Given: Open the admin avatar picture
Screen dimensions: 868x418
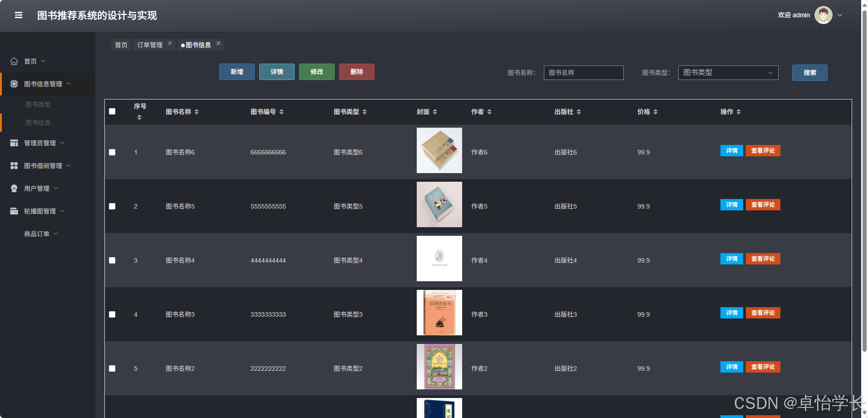Looking at the screenshot, I should pos(824,15).
